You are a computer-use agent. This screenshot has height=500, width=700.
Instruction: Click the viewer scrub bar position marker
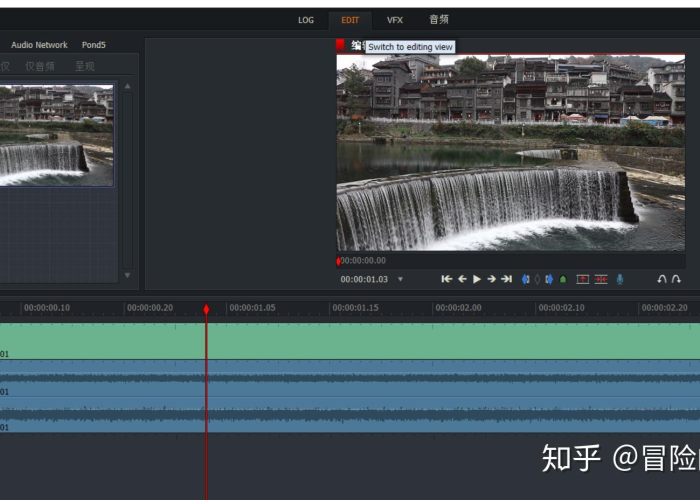[x=338, y=261]
